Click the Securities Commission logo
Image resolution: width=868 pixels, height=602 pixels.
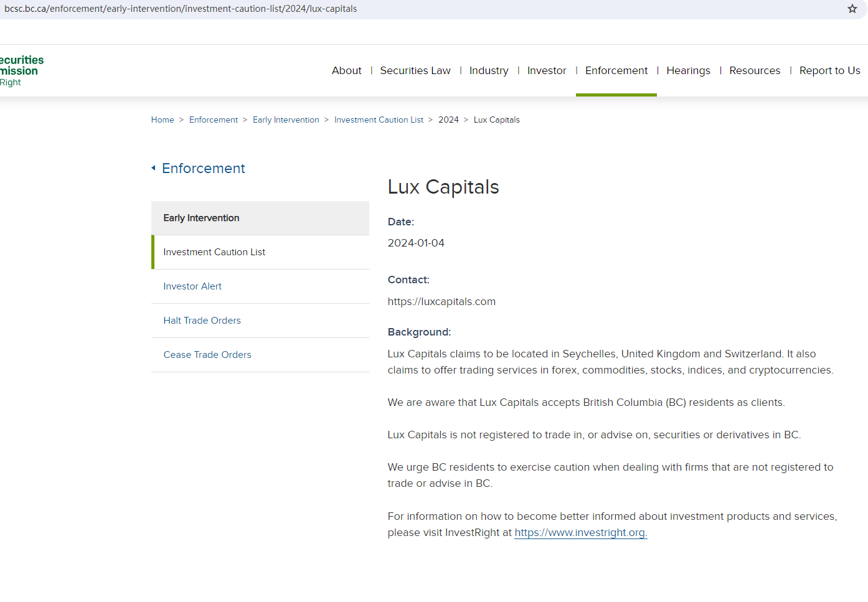[21, 70]
